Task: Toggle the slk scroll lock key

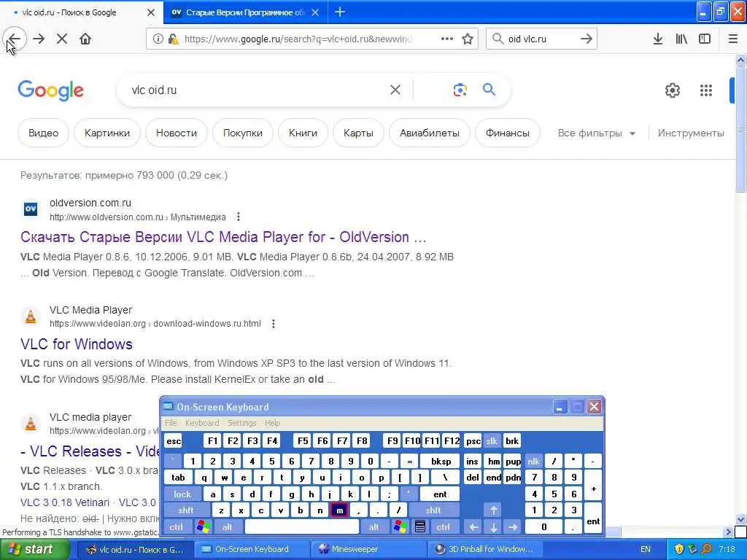Action: (492, 441)
